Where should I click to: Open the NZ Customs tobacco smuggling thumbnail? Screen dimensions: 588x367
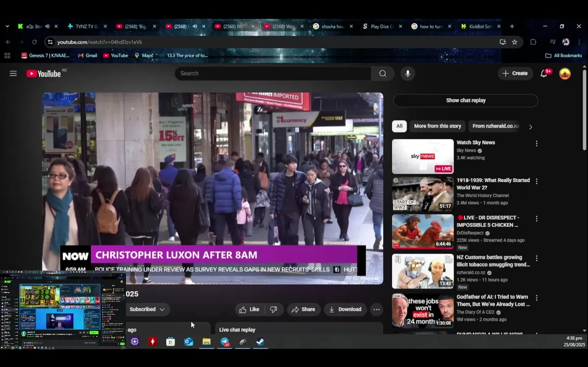[422, 271]
